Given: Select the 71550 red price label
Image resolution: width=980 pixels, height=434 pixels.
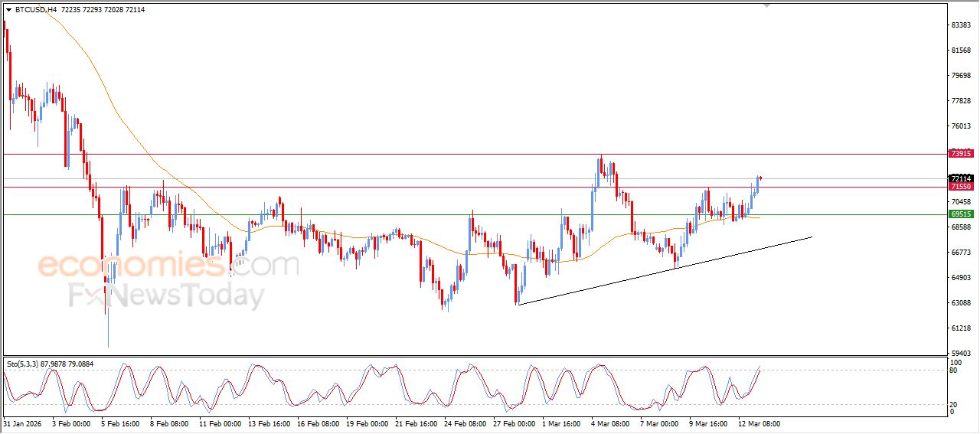Looking at the screenshot, I should 960,187.
